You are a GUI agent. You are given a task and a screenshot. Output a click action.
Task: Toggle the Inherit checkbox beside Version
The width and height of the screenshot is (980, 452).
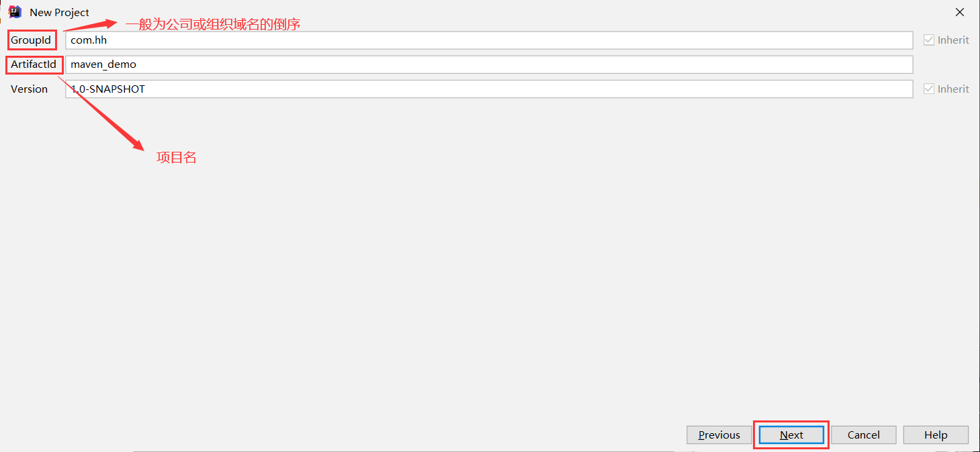[x=929, y=89]
